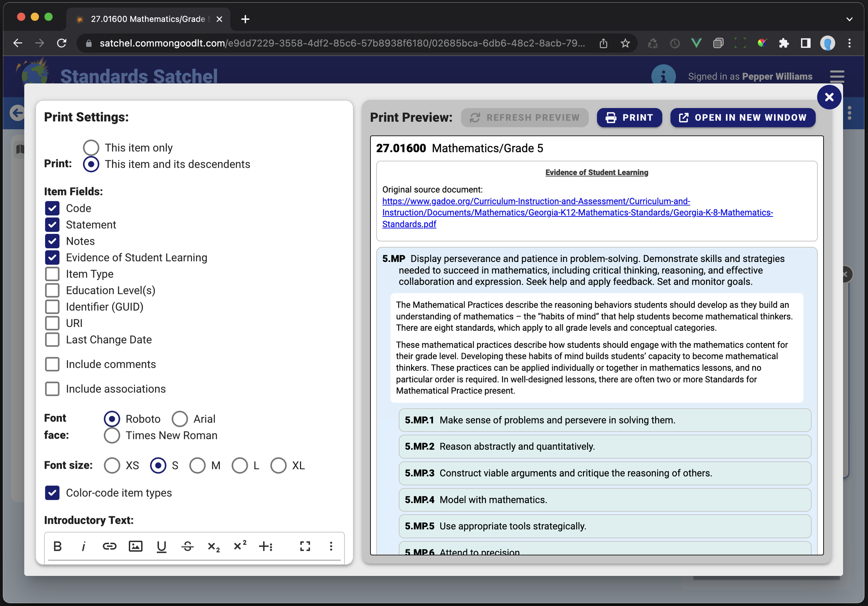
Task: Expand the text editor to fullscreen
Action: coord(305,546)
